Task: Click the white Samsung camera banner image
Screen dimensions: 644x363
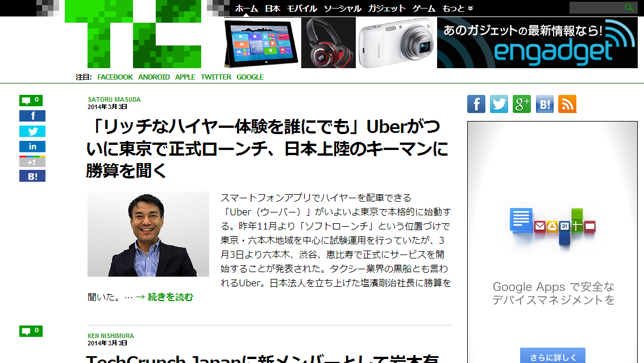Action: tap(396, 43)
